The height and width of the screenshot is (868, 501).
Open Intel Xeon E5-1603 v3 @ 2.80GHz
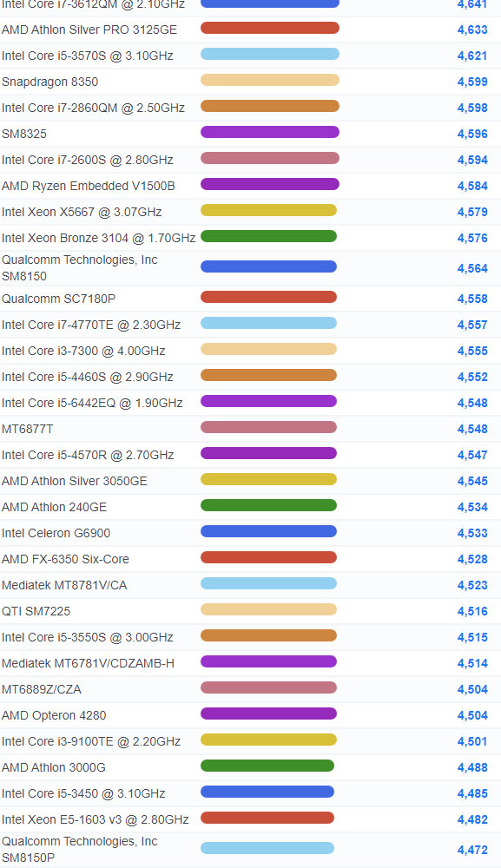[x=96, y=819]
